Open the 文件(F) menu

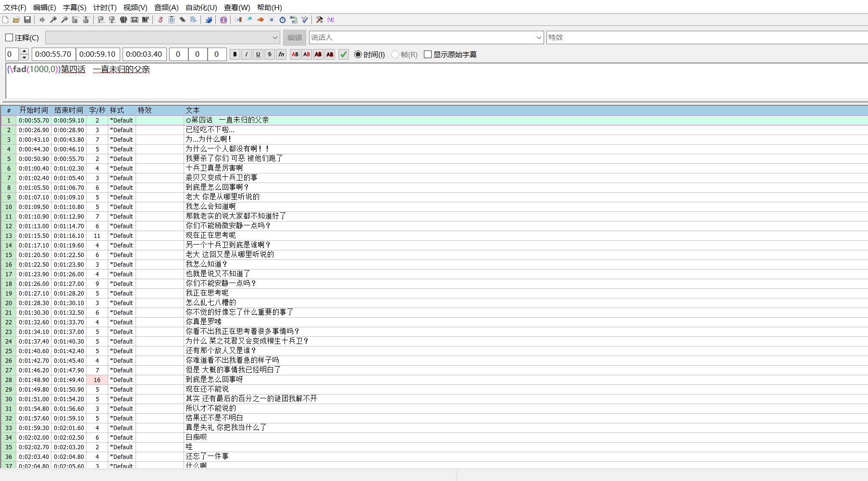click(15, 7)
